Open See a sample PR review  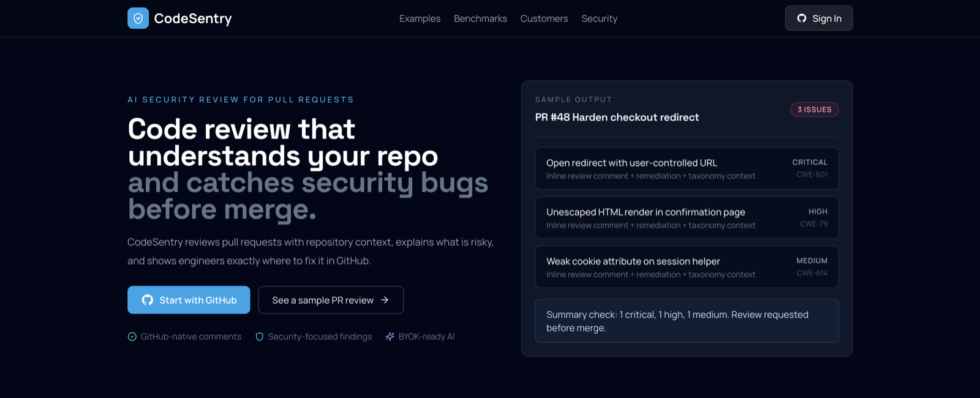[331, 300]
